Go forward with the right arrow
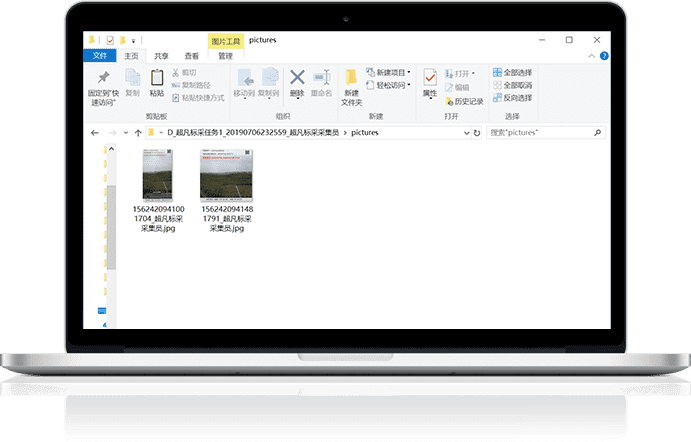 tap(112, 133)
